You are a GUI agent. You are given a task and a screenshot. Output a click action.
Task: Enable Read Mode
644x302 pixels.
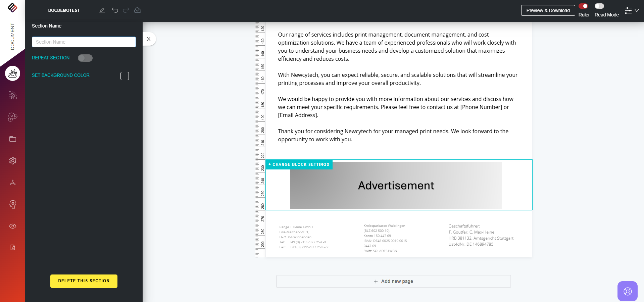coord(600,6)
